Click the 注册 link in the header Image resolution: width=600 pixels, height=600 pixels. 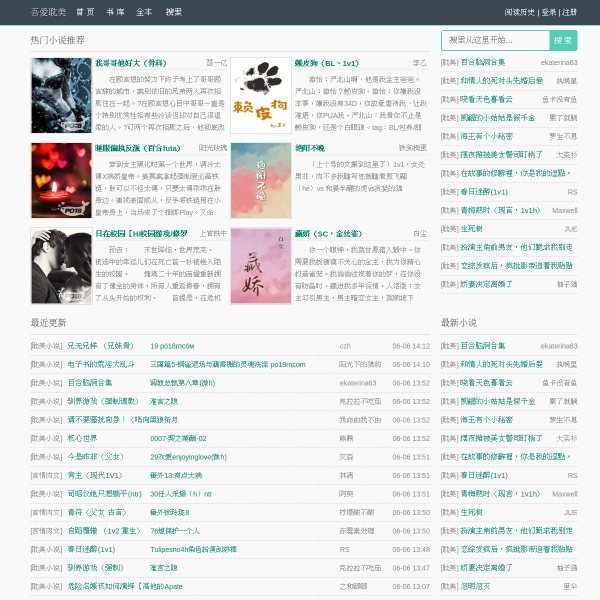pyautogui.click(x=569, y=12)
